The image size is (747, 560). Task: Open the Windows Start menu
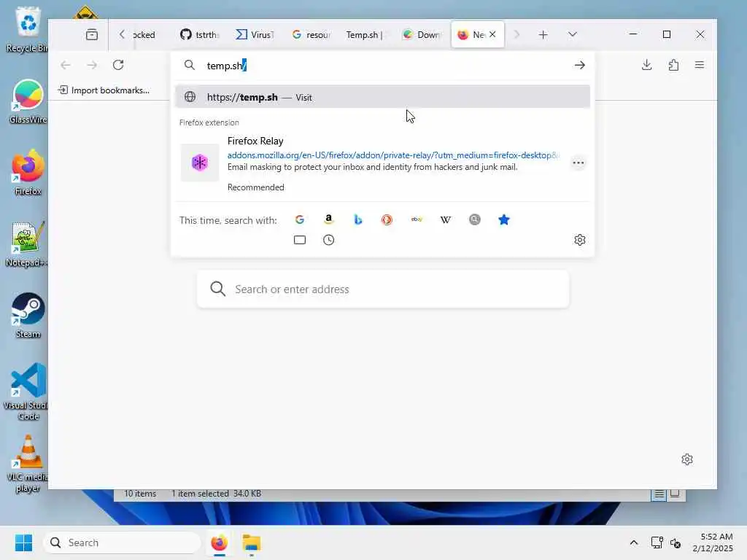point(24,542)
